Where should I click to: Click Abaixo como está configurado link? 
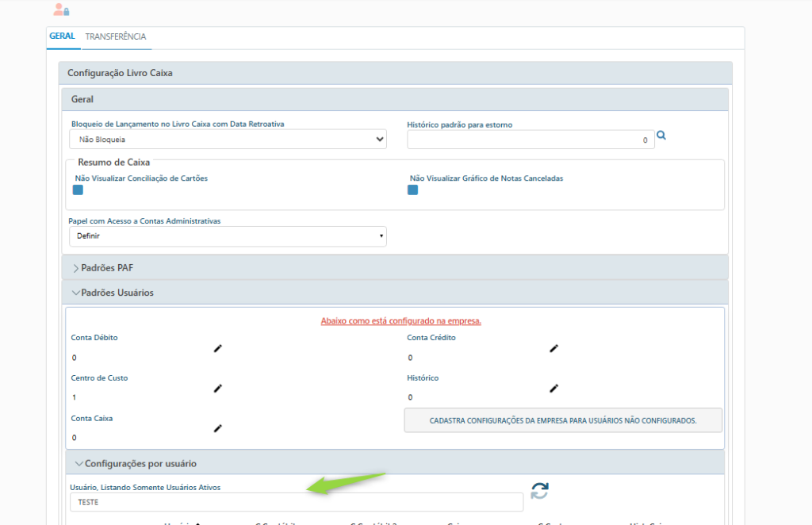pos(401,321)
